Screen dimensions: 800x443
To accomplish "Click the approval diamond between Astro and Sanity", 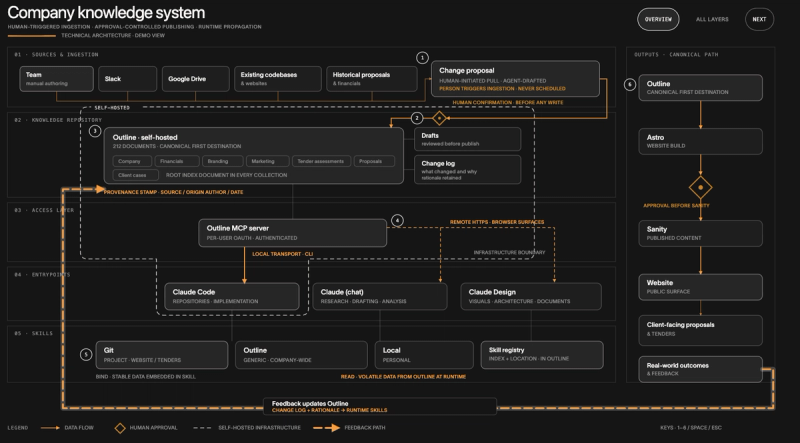I will pos(701,187).
